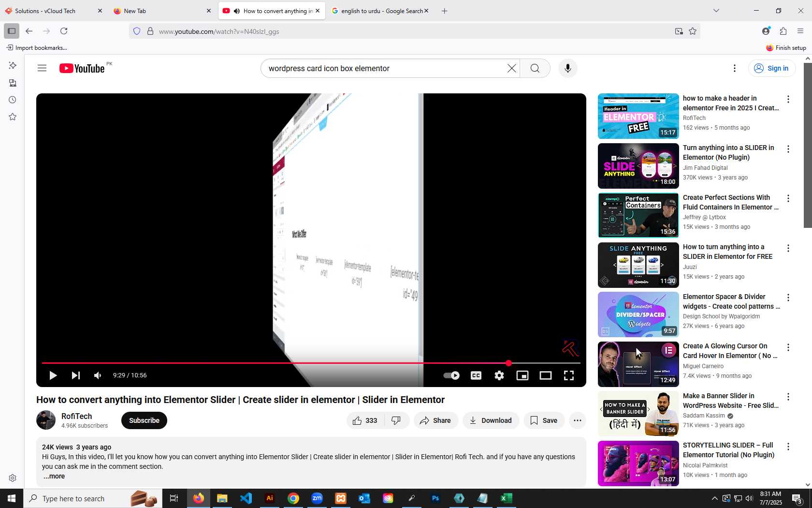
Task: Enter full screen mode
Action: tap(569, 375)
